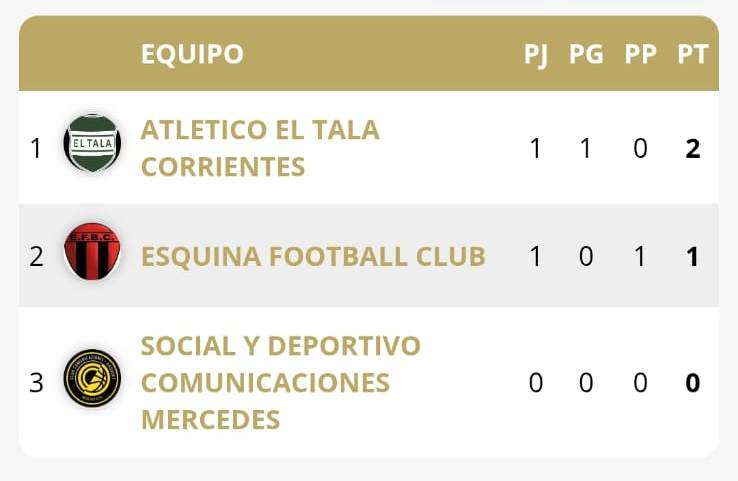This screenshot has height=481, width=738.
Task: Click rank number 3 beside Comunicaciones logo
Action: click(37, 383)
